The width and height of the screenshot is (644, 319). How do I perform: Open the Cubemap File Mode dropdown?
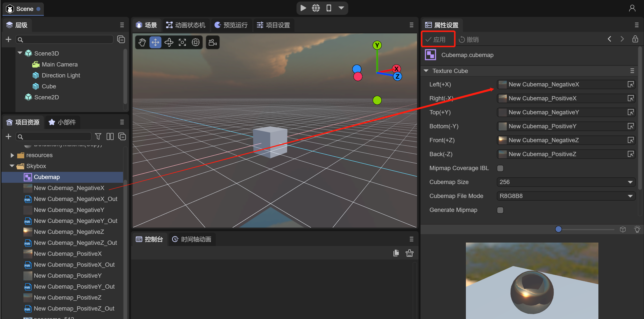[x=566, y=196]
